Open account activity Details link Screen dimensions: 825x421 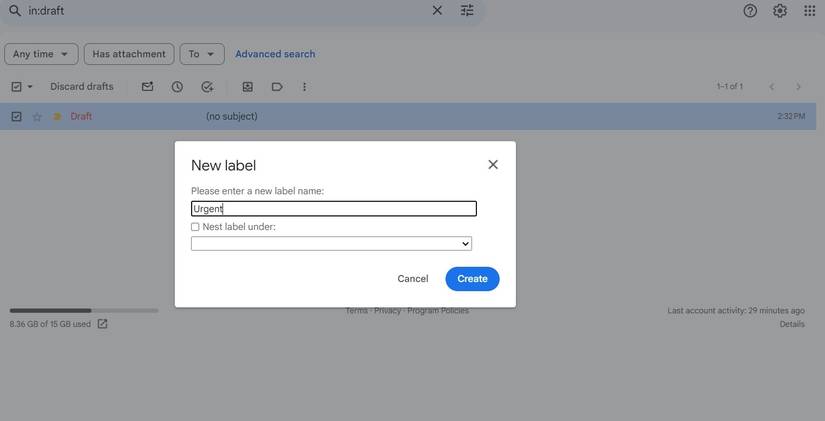click(792, 324)
